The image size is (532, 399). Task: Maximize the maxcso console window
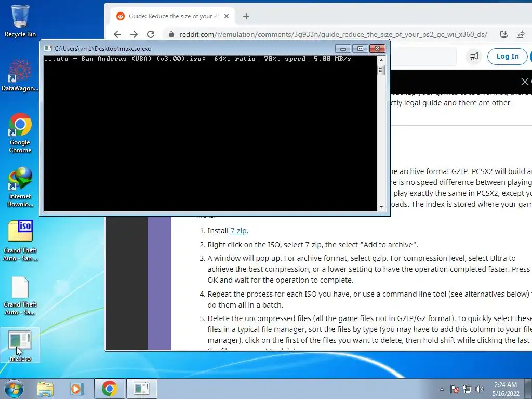click(360, 49)
